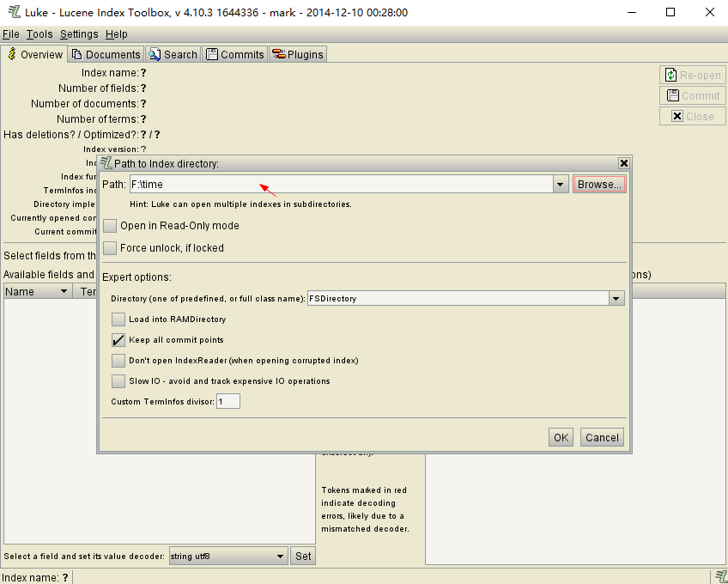Go to the Plugins tab

[298, 54]
